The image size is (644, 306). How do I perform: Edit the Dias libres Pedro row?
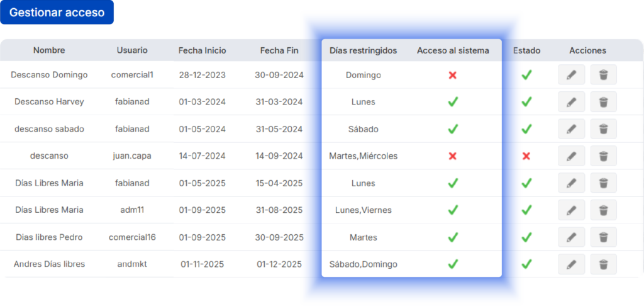tap(571, 237)
